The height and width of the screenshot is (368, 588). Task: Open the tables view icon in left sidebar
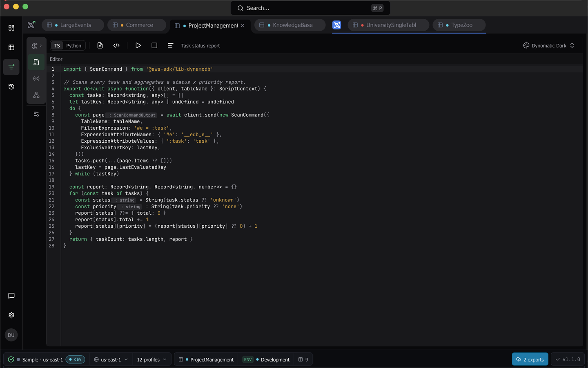(11, 47)
